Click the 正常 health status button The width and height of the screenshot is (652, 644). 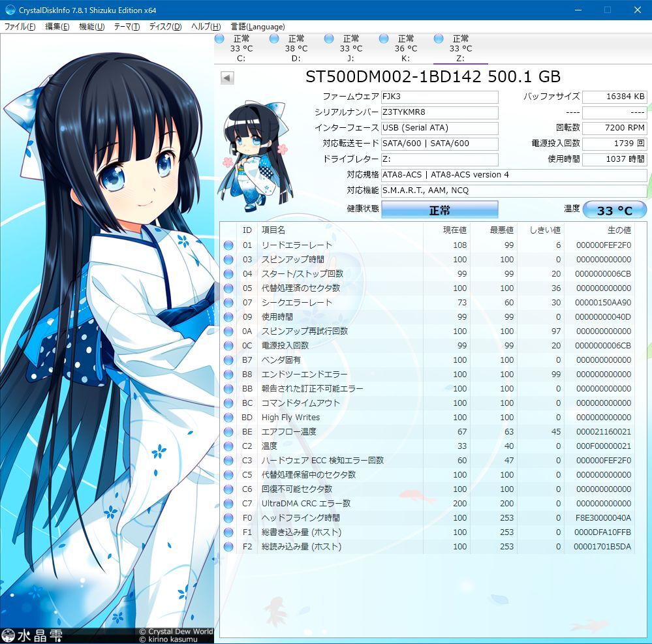coord(440,209)
